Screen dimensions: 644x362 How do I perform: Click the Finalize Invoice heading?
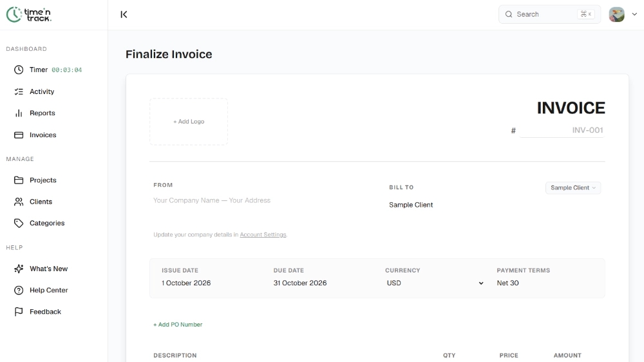169,54
